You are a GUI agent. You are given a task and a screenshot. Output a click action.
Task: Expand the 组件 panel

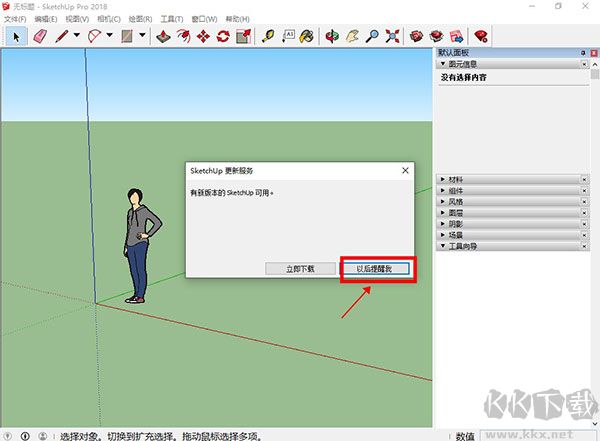pyautogui.click(x=443, y=190)
